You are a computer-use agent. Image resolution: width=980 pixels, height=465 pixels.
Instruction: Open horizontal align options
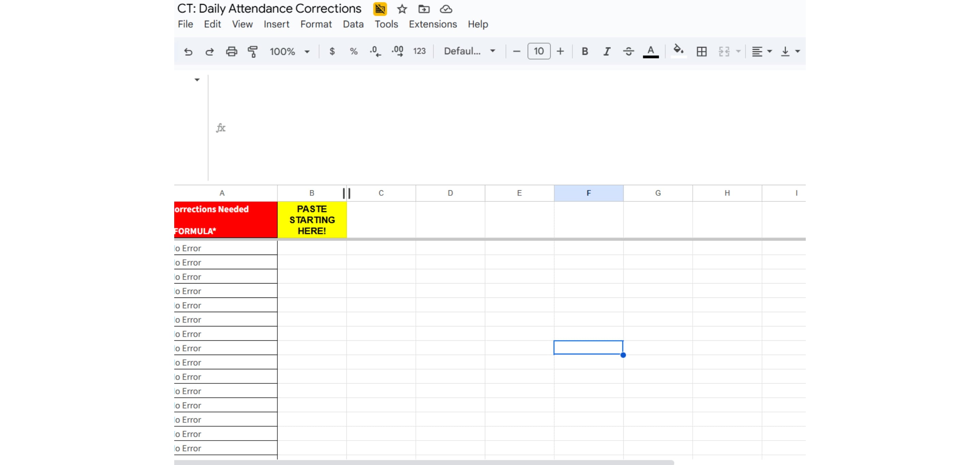point(762,51)
